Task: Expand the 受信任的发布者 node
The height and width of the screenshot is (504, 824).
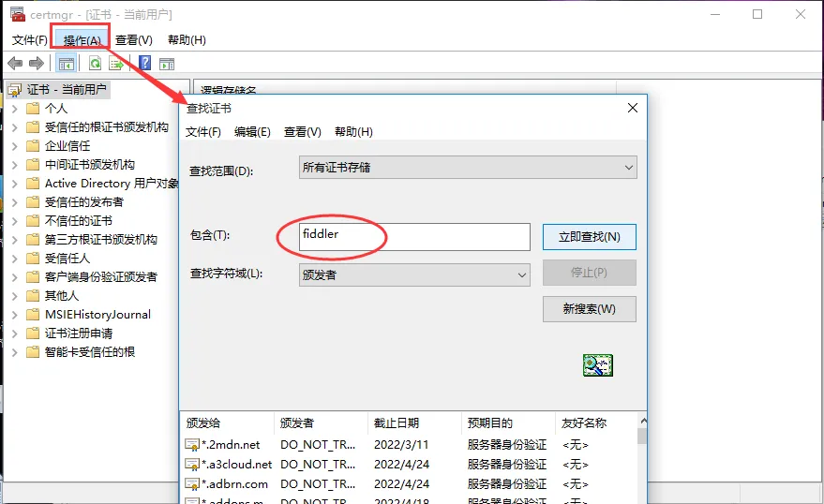Action: coord(15,202)
